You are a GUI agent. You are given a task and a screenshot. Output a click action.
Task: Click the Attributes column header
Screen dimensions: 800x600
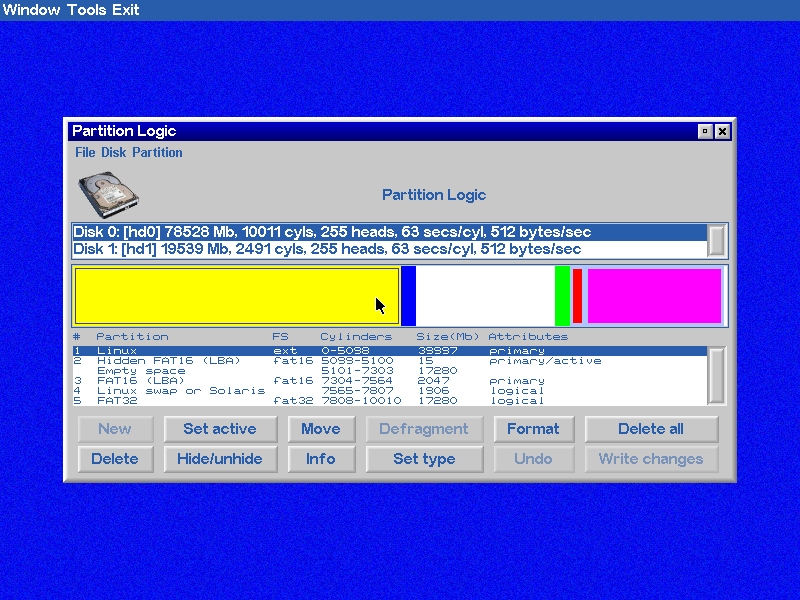click(528, 337)
